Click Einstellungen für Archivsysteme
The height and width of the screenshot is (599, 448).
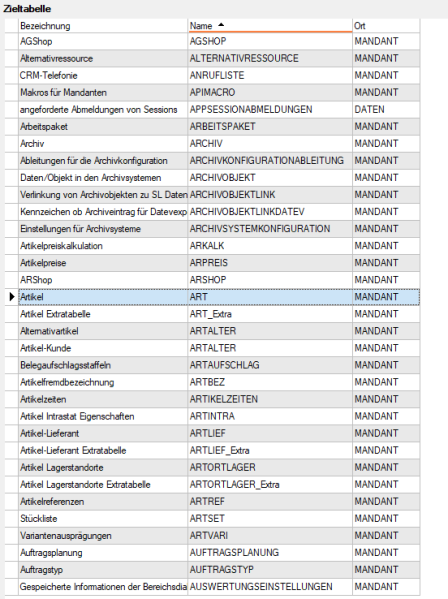click(103, 229)
